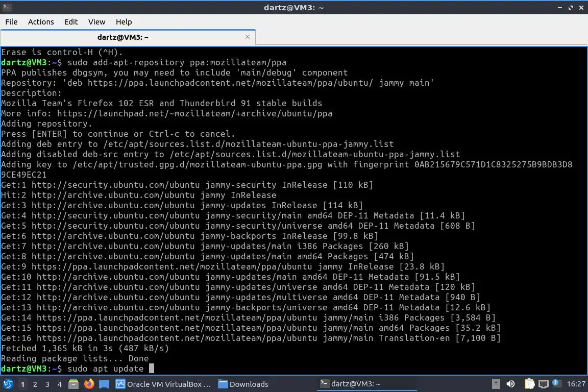Open the volume control speaker icon
Viewport: 588px width, 392px height.
[x=510, y=384]
